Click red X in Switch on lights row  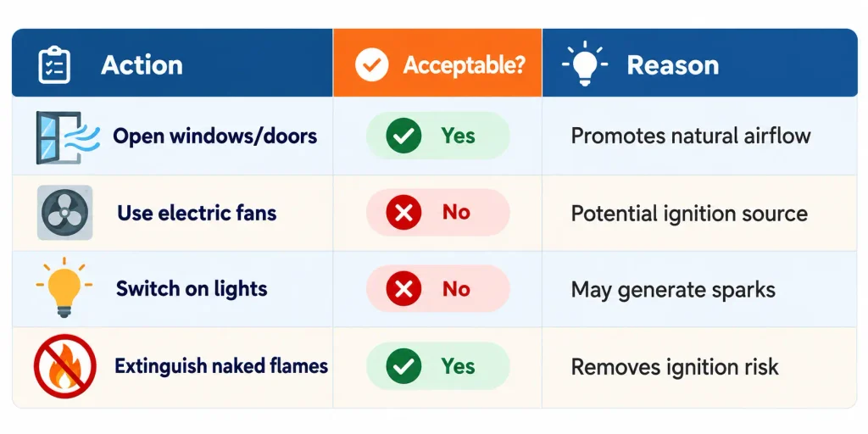click(x=403, y=289)
